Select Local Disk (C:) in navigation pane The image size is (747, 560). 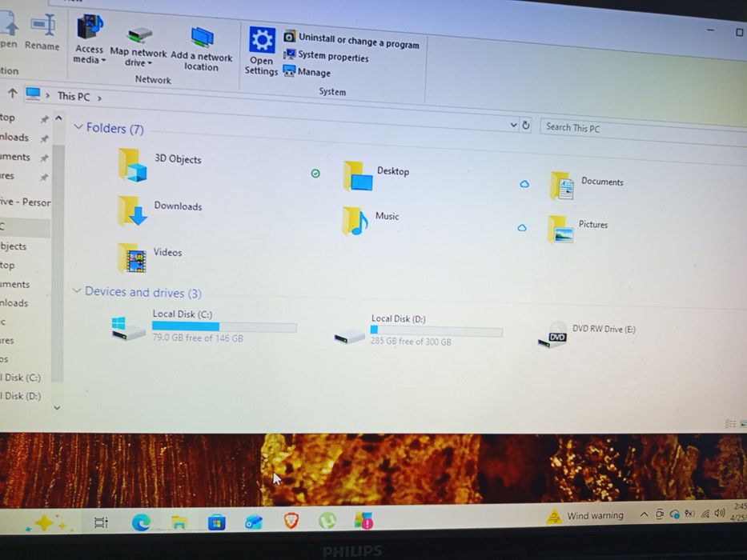click(21, 378)
